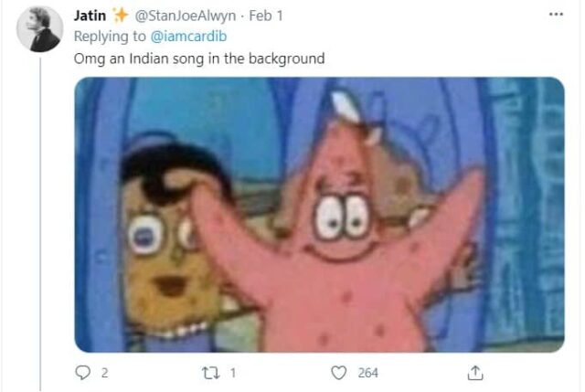The width and height of the screenshot is (585, 392).
Task: Click the reply speech bubble icon
Action: tap(82, 372)
